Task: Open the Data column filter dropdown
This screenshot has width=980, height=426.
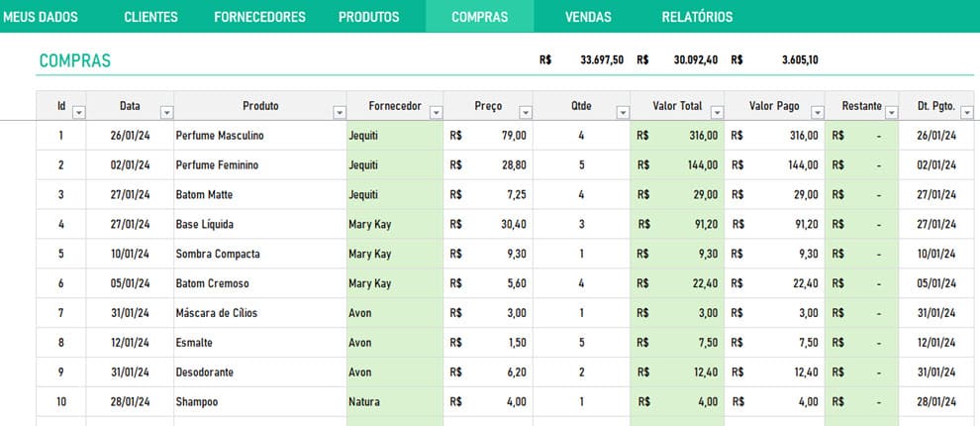Action: point(166,113)
